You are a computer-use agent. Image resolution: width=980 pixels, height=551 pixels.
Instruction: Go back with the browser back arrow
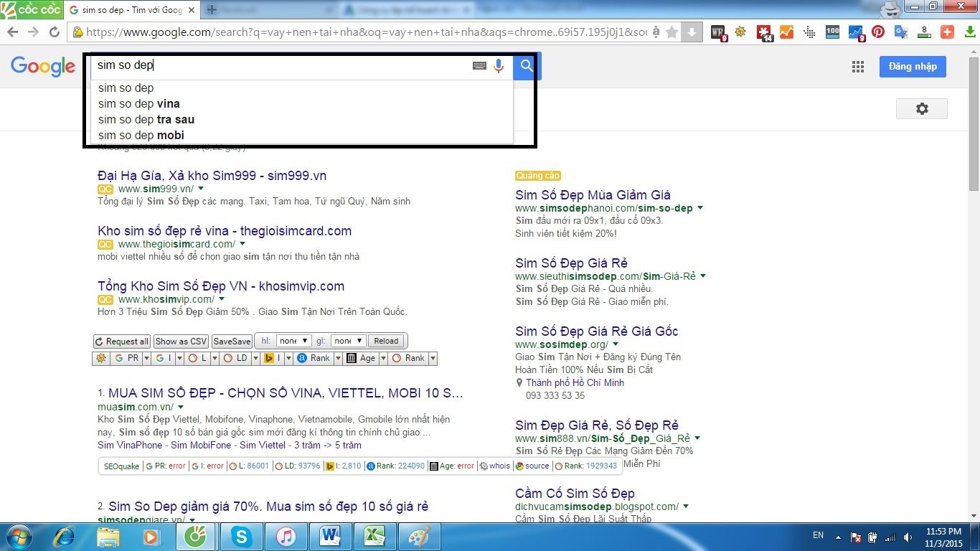click(x=12, y=32)
